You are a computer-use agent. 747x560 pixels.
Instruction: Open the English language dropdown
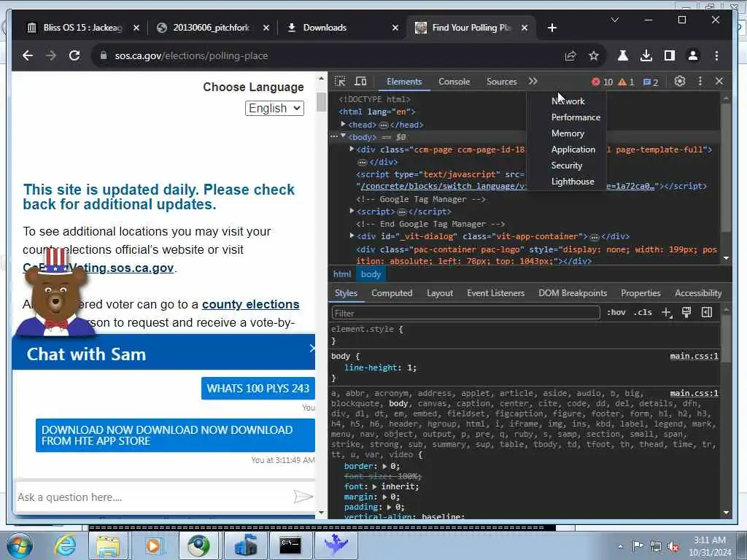tap(274, 108)
